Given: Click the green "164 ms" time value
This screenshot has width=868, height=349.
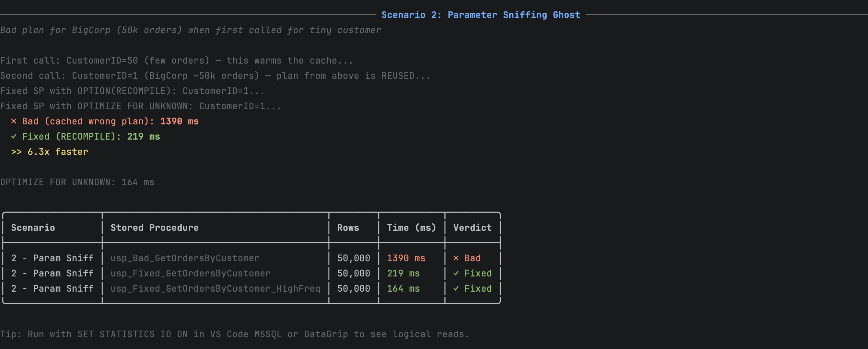Looking at the screenshot, I should click(403, 289).
